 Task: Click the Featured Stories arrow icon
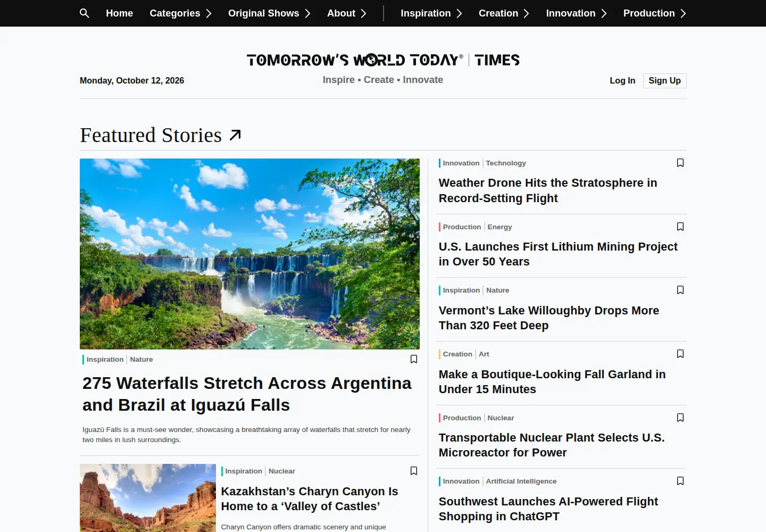click(235, 135)
